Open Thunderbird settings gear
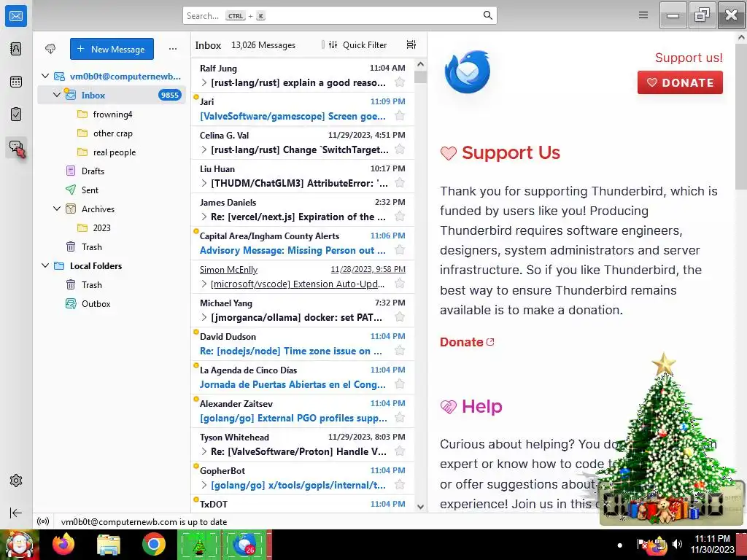 (x=16, y=481)
